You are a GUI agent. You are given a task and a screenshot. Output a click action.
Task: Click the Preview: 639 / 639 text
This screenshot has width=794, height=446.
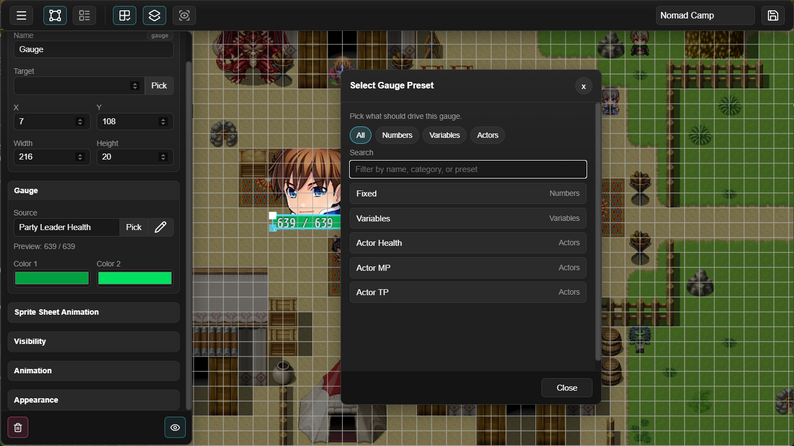pyautogui.click(x=45, y=247)
